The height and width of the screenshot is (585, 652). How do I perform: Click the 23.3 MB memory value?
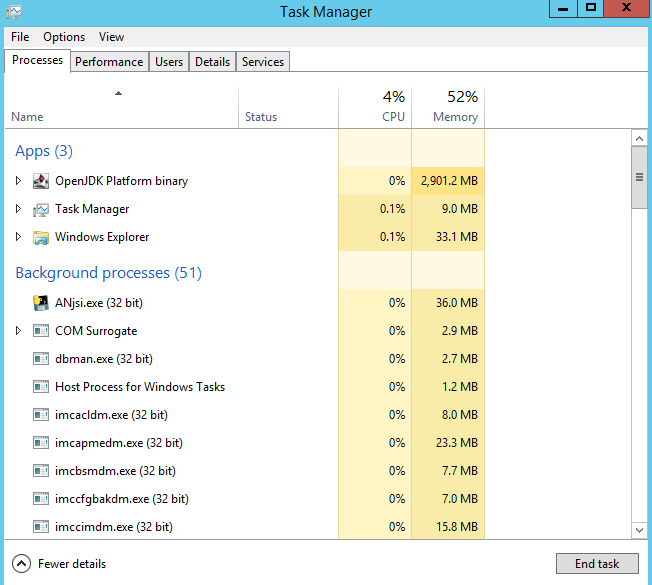[x=457, y=443]
